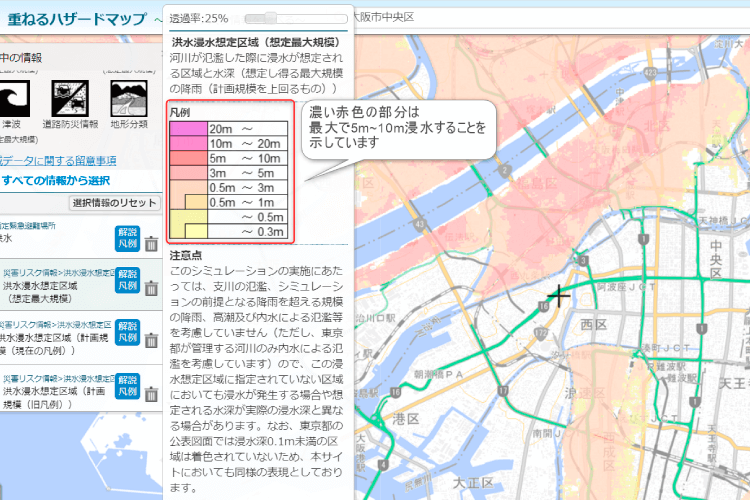
Task: Click the 20m～ magenta legend swatch
Action: click(x=188, y=129)
